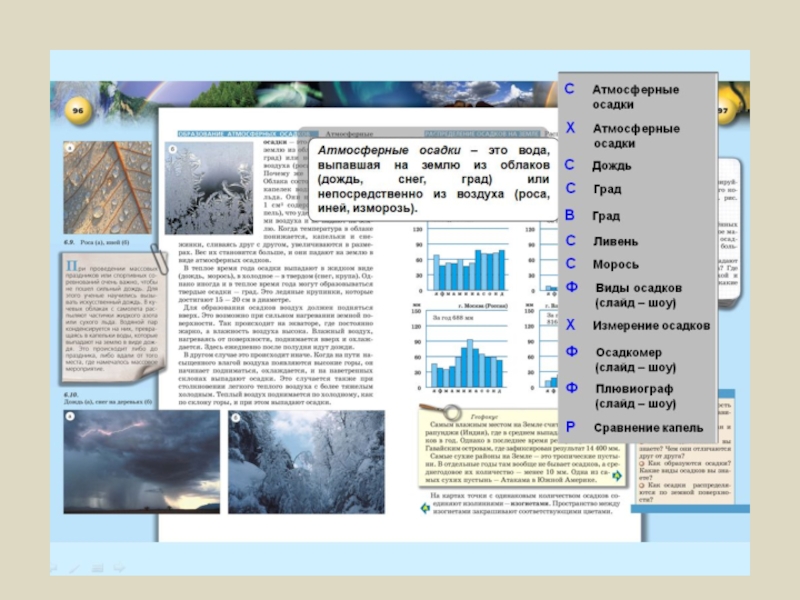
Task: Click the faint next-slide arrow
Action: click(119, 567)
